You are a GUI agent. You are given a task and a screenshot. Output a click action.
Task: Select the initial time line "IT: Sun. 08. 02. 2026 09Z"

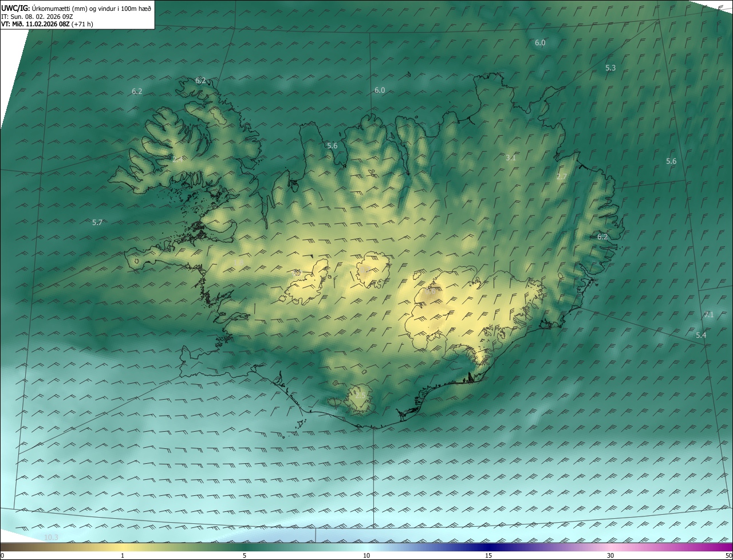pyautogui.click(x=37, y=17)
